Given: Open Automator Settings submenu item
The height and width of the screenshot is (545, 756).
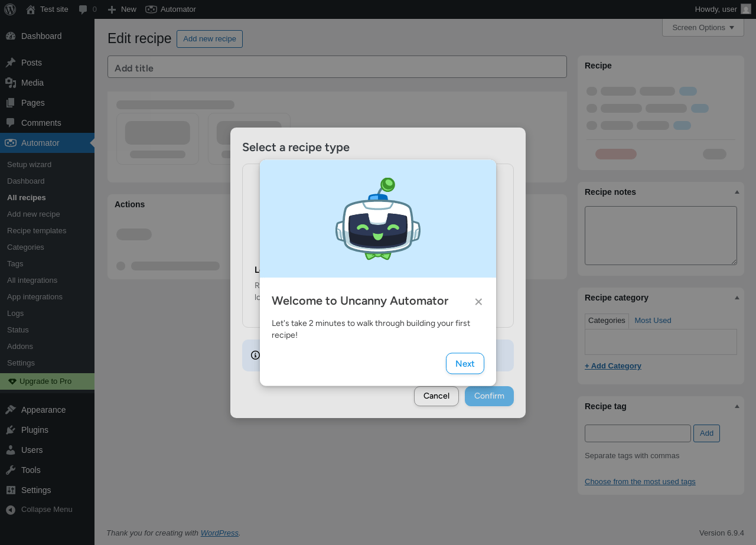Looking at the screenshot, I should coord(47,363).
